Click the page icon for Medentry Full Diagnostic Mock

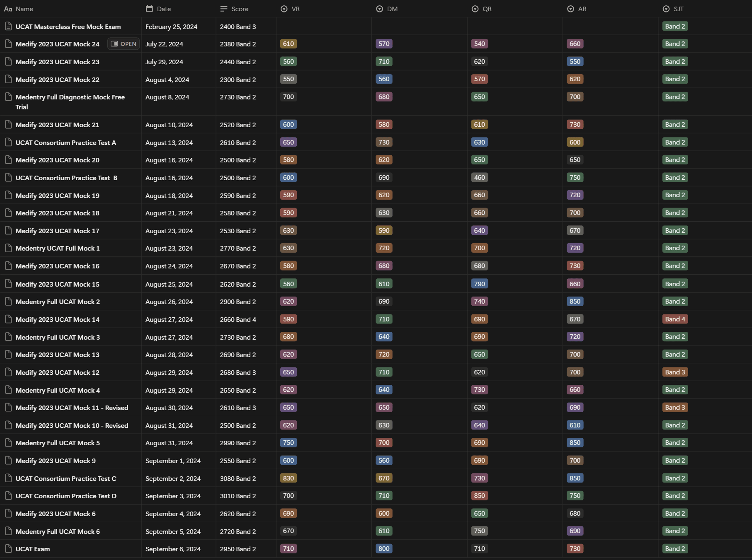(x=8, y=97)
